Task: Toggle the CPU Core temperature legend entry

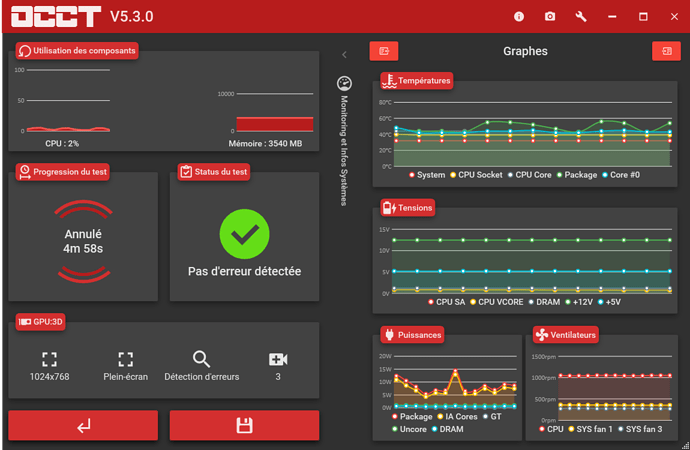Action: tap(529, 175)
